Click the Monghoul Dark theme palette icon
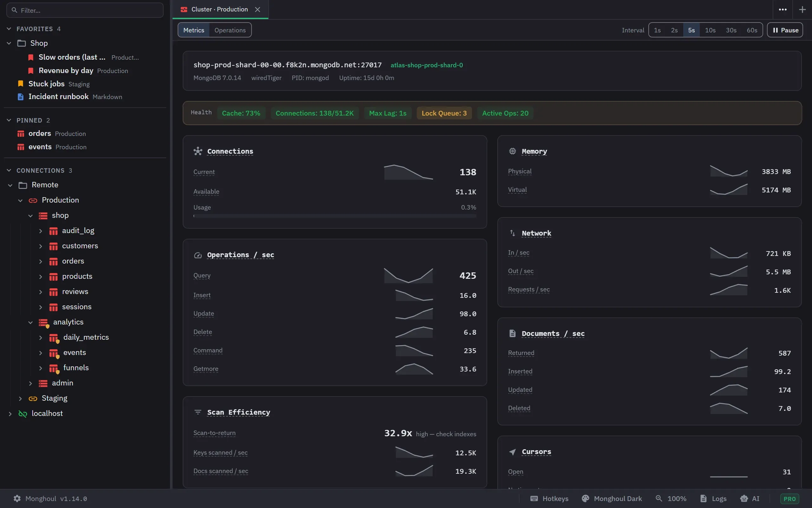 coord(586,498)
